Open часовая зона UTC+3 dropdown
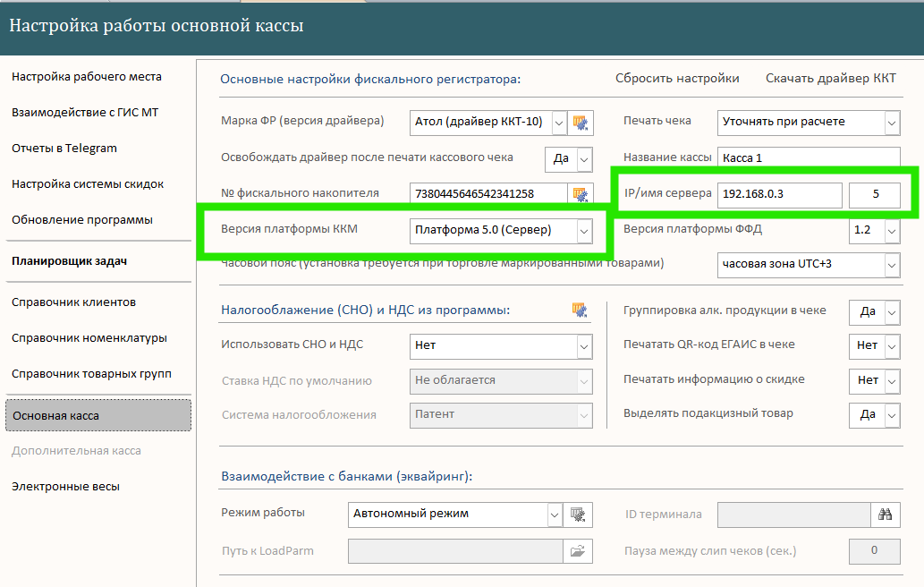Screen dimensions: 924x587 [x=892, y=265]
